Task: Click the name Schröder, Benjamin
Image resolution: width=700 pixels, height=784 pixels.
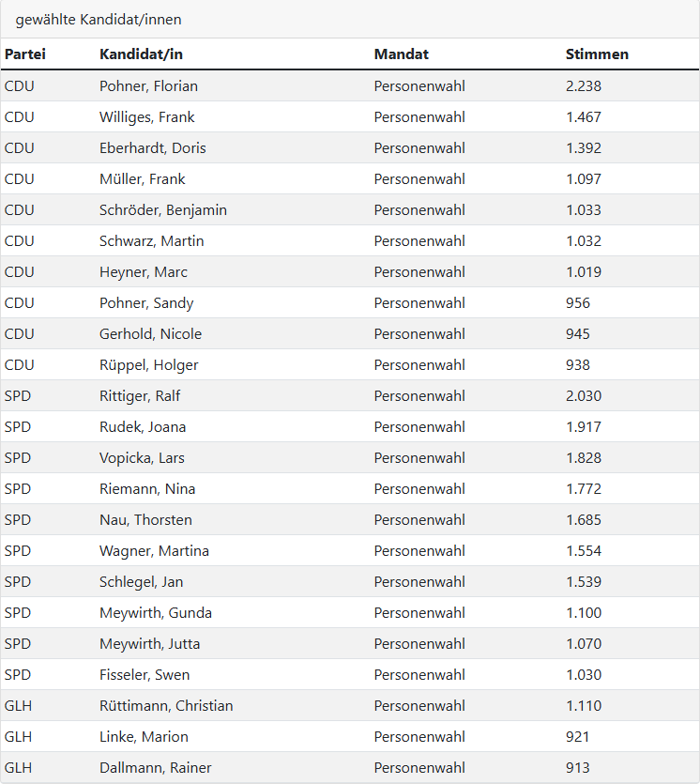Action: [162, 210]
